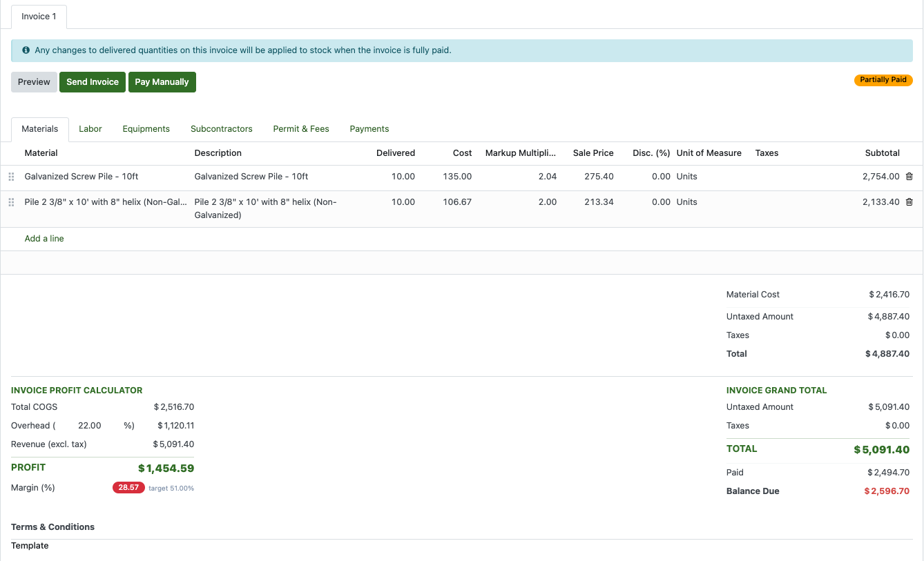This screenshot has width=924, height=561.
Task: Click the Partially Paid status badge
Action: coord(883,80)
